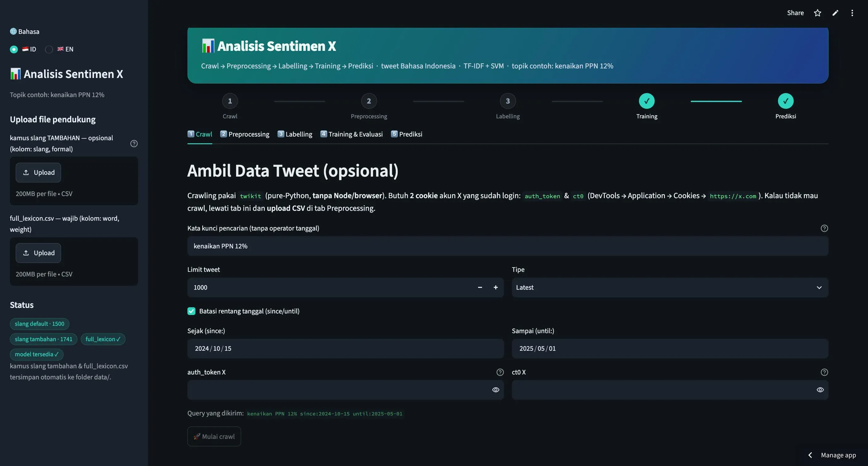Switch to the Preprocessing tab
The height and width of the screenshot is (466, 868).
[245, 134]
